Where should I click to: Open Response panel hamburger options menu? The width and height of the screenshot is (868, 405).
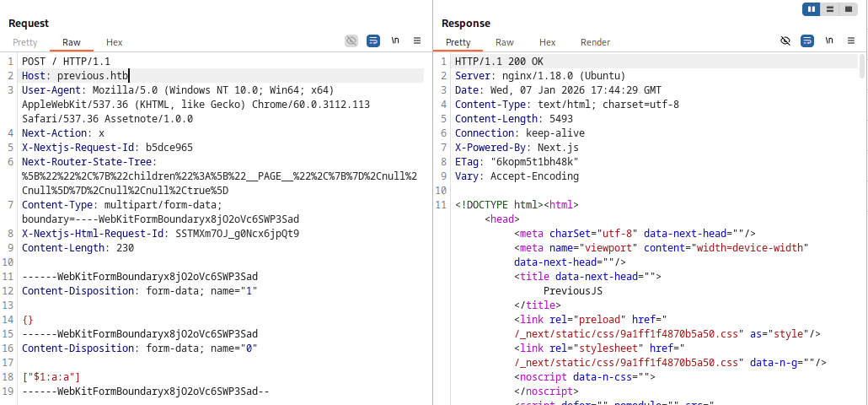pos(851,40)
